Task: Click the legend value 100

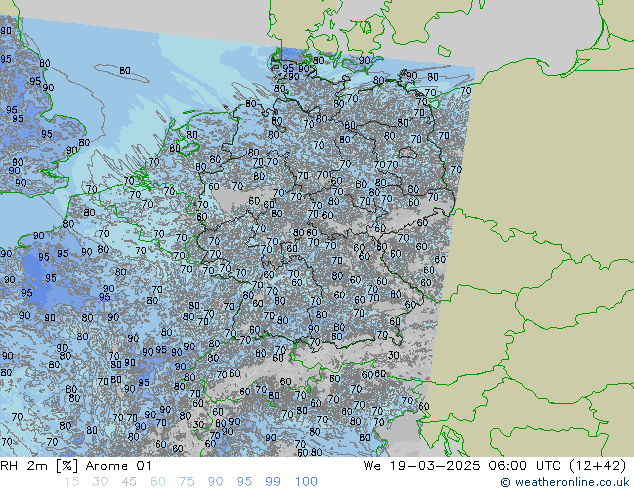Action: tap(306, 482)
